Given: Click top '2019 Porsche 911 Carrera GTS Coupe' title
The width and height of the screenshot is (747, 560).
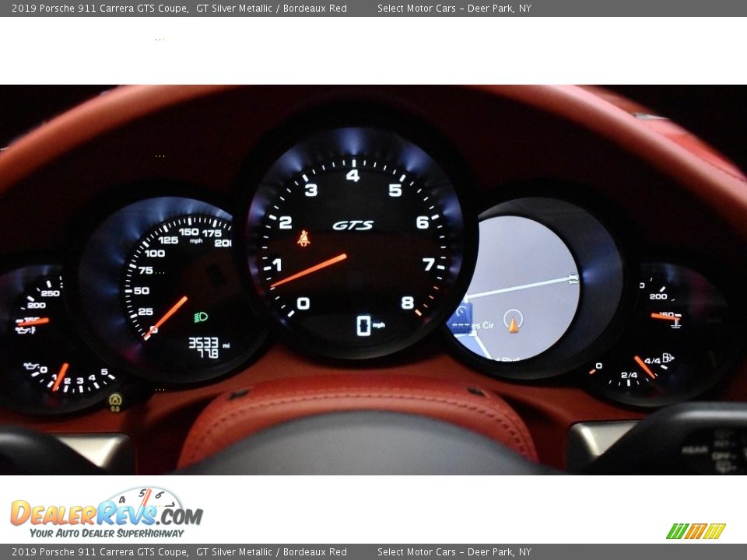Looking at the screenshot, I should click(100, 8).
